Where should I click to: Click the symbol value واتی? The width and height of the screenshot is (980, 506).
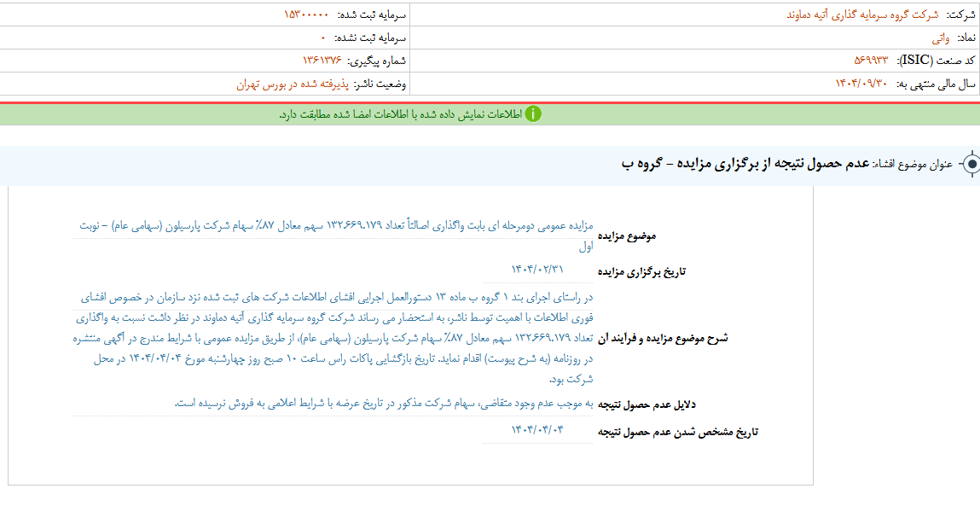(x=939, y=38)
